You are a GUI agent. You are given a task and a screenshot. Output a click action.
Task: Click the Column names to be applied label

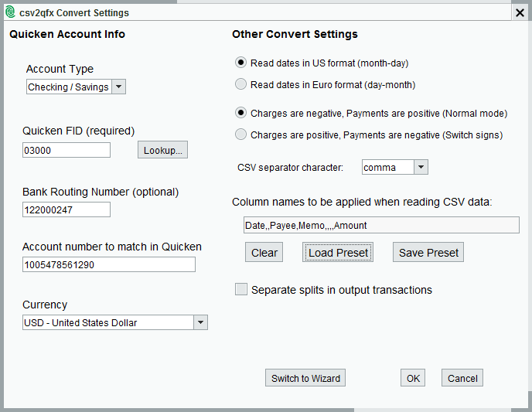[x=362, y=202]
